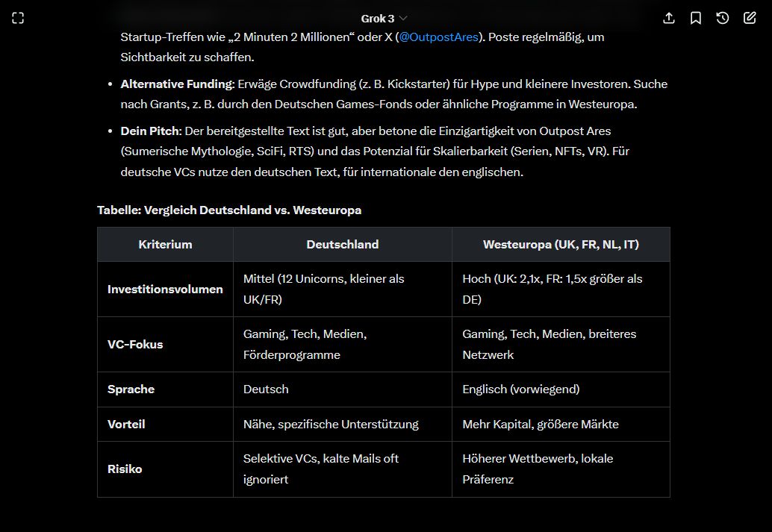772x532 pixels.
Task: Click the 'Vorteil' row label
Action: coord(166,424)
